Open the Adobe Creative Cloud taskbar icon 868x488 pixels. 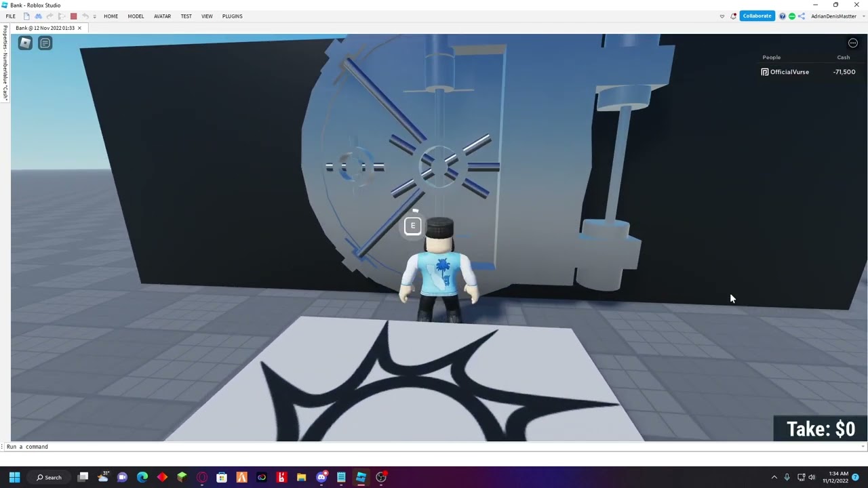tap(262, 477)
